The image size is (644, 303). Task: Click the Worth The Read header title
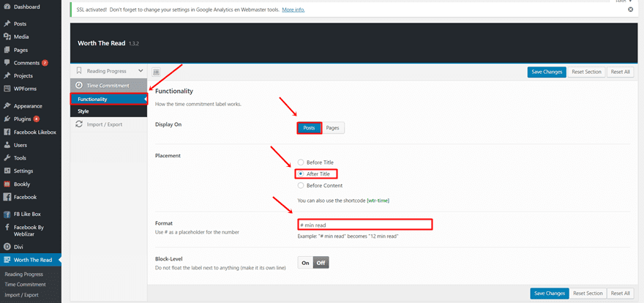(101, 42)
